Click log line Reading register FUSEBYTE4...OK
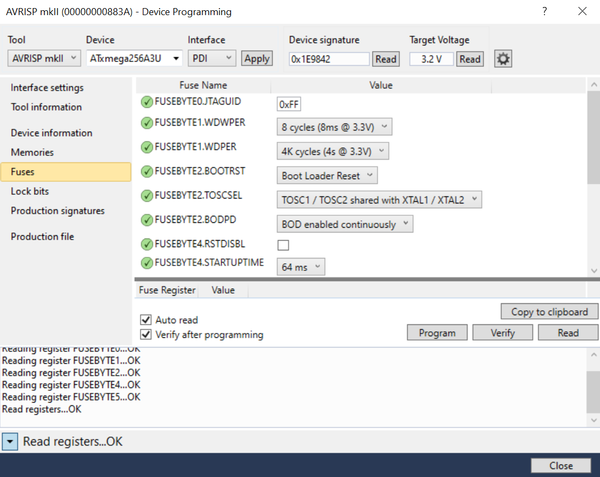 71,385
